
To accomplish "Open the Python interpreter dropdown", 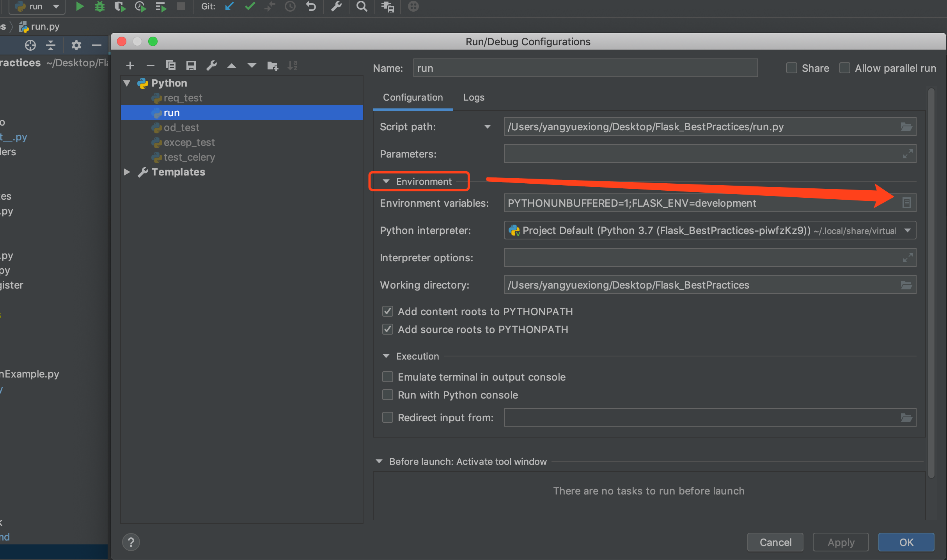I will (907, 230).
